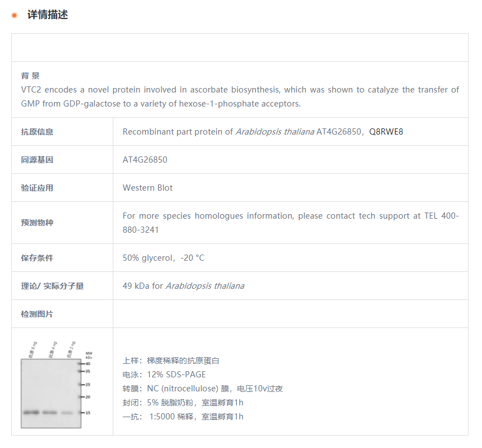Click the 50% glycerol storage value

click(x=163, y=258)
